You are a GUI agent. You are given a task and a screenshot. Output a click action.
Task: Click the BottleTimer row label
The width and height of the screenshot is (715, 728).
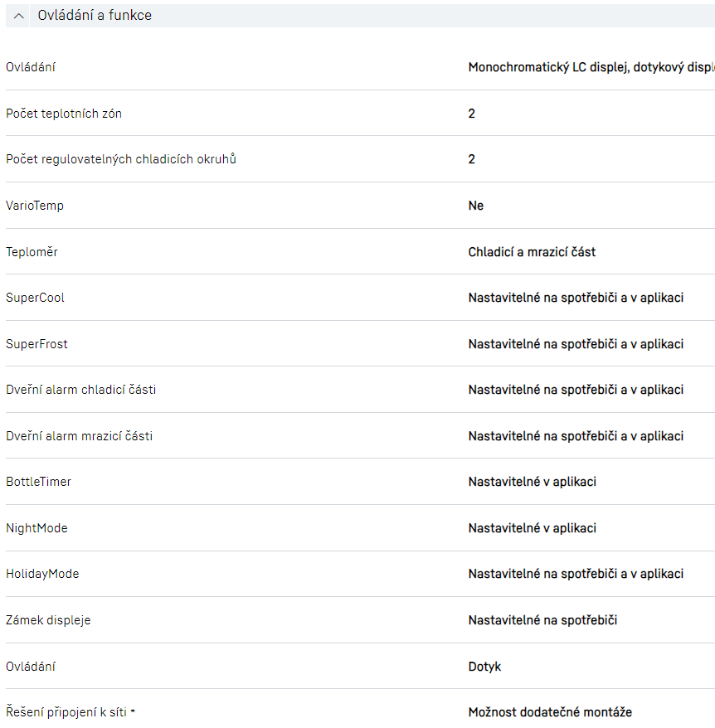[x=38, y=482]
